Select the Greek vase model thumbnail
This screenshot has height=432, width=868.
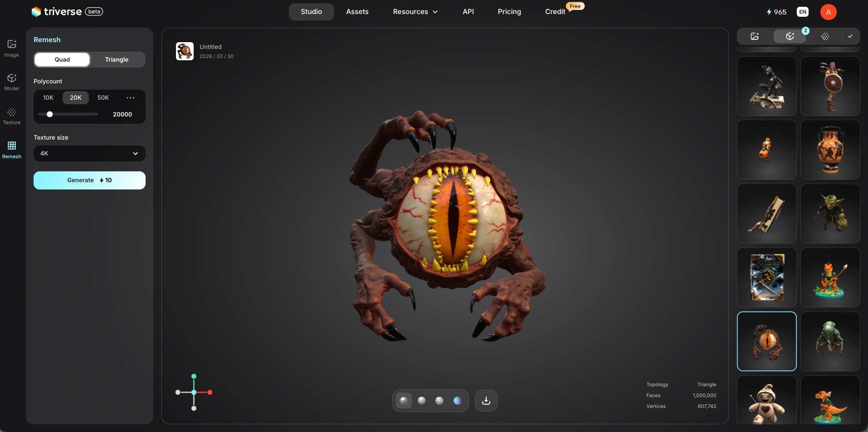coord(830,150)
